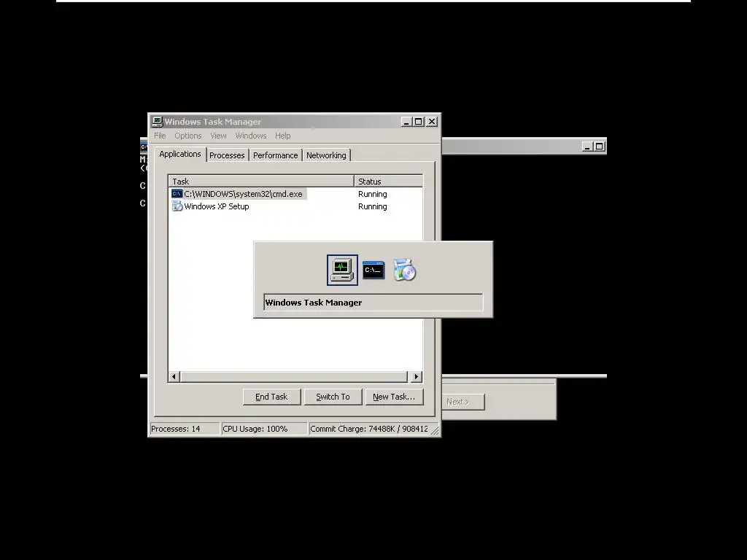Click the scroll right arrow in task list
This screenshot has width=747, height=560.
pos(417,377)
